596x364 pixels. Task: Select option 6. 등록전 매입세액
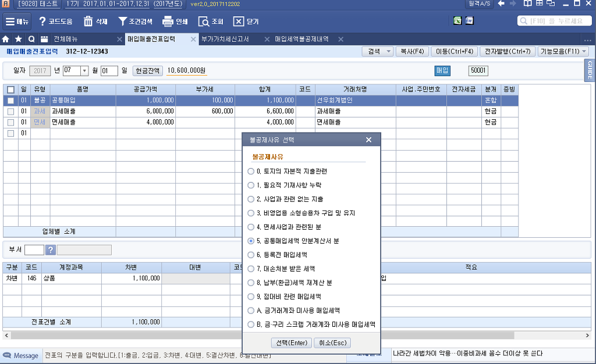pos(251,255)
